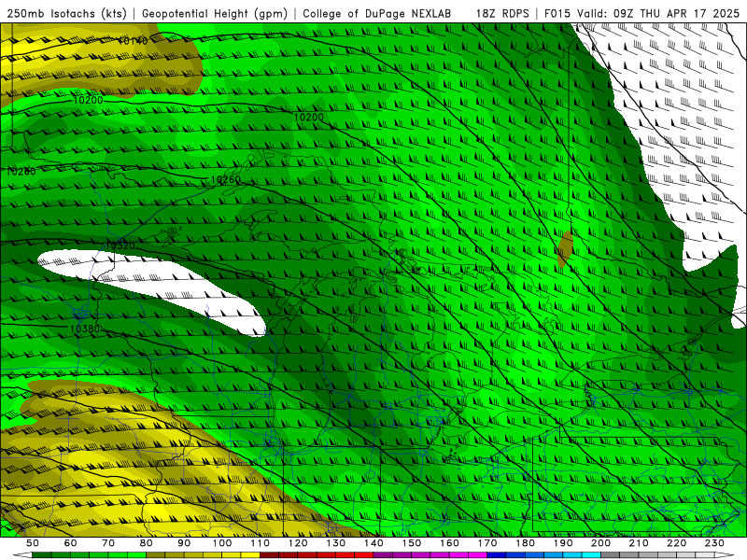Screen dimensions: 747x560
Task: Click the '60' colorbar tick label
Action: tap(71, 543)
